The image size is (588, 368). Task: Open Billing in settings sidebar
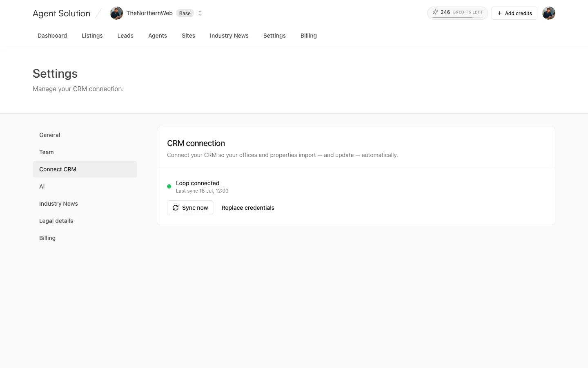click(85, 238)
